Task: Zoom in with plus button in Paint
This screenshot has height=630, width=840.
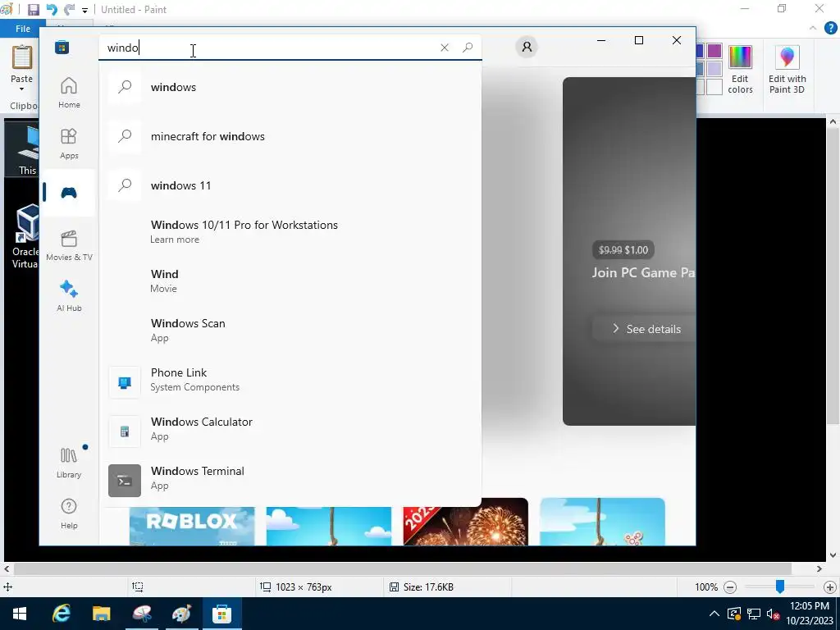Action: point(830,587)
